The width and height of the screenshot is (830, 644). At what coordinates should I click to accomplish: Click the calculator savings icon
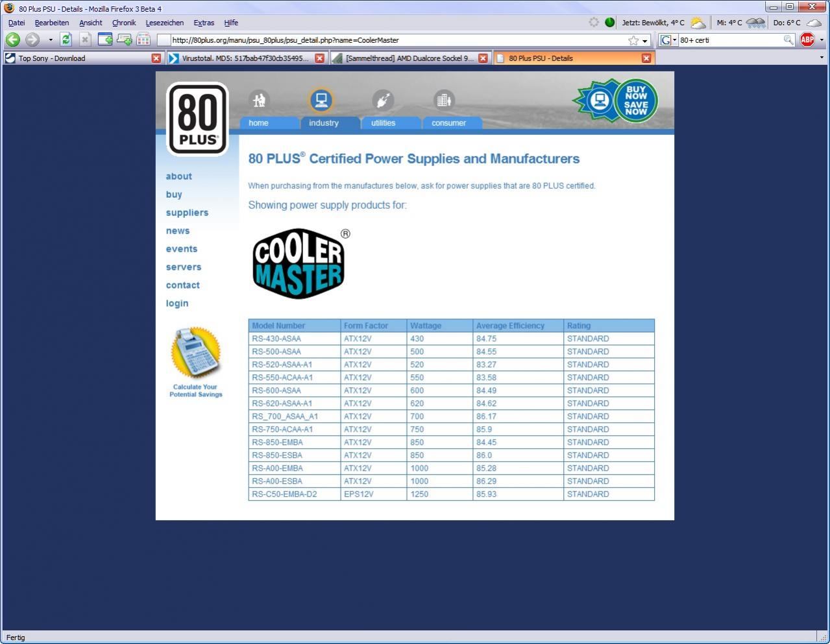pos(195,353)
